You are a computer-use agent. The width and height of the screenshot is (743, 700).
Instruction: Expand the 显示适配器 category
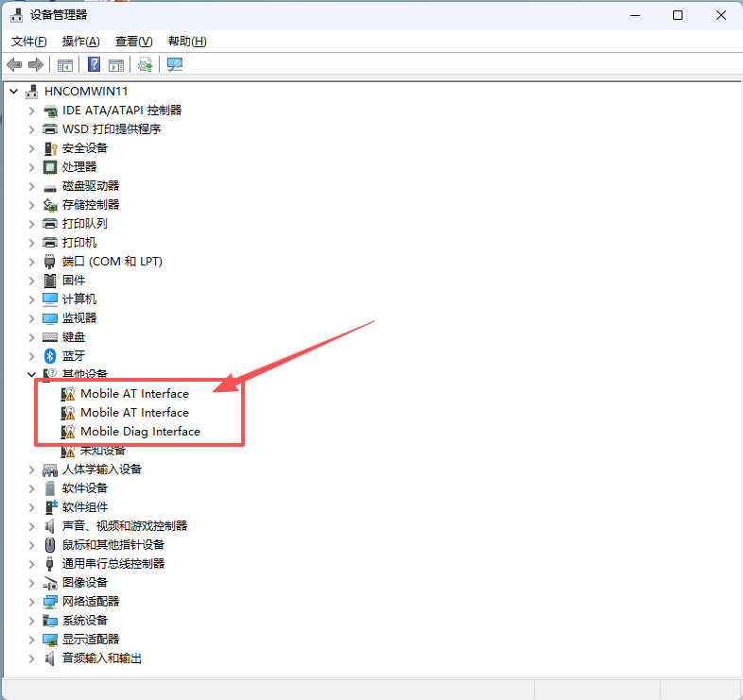click(x=31, y=639)
